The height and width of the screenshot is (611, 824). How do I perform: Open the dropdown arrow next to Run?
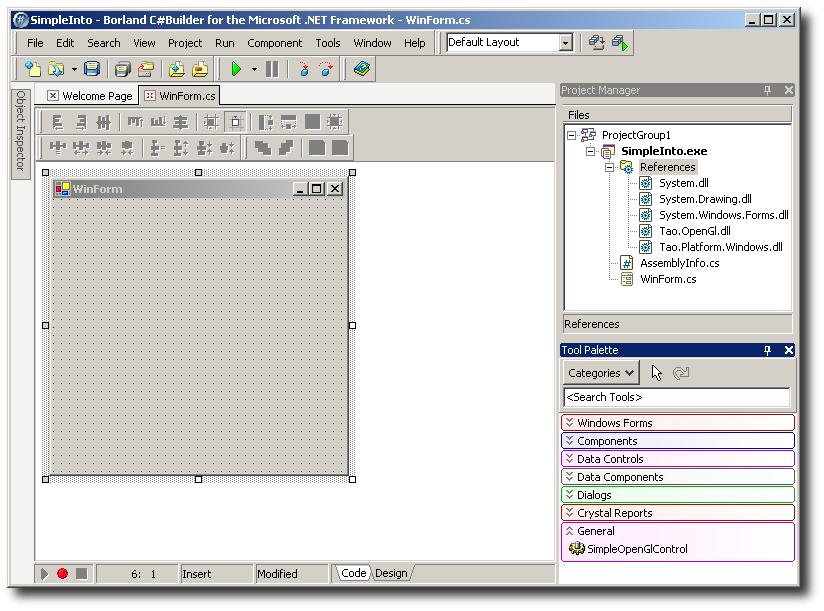tap(254, 69)
